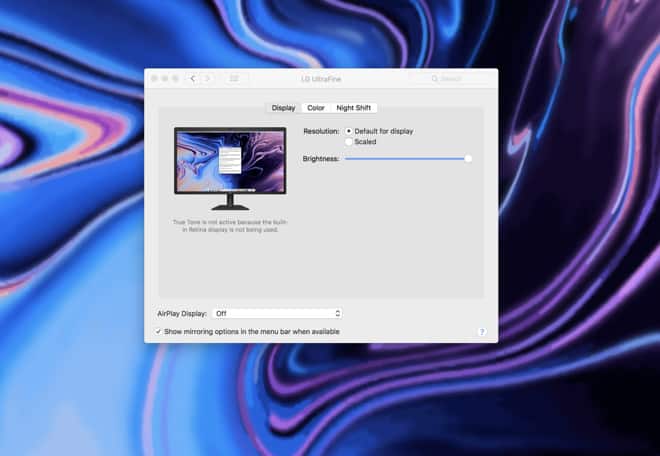This screenshot has width=660, height=456.
Task: Open help with the question mark button
Action: click(x=481, y=332)
